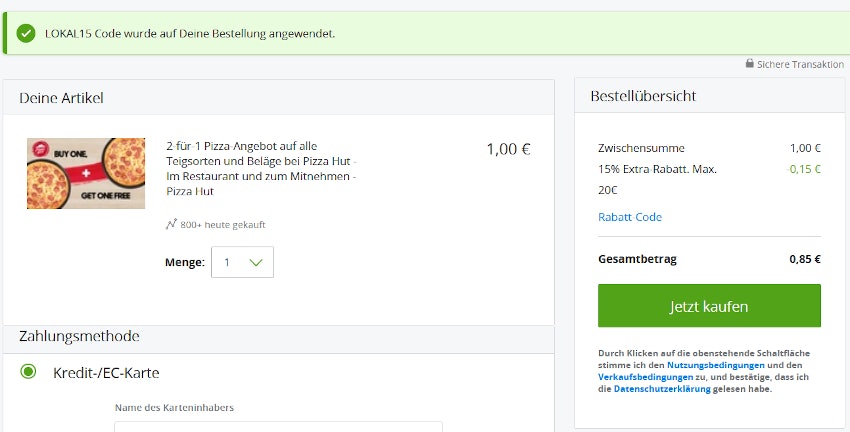Click the Bestellübersicht panel header
850x432 pixels.
(x=643, y=96)
